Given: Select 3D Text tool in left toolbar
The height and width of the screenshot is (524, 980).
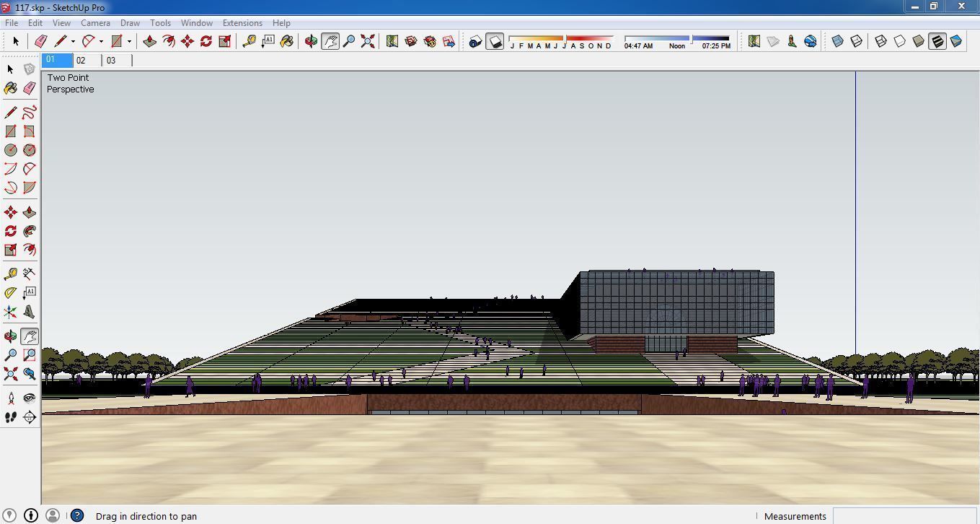Looking at the screenshot, I should (30, 312).
